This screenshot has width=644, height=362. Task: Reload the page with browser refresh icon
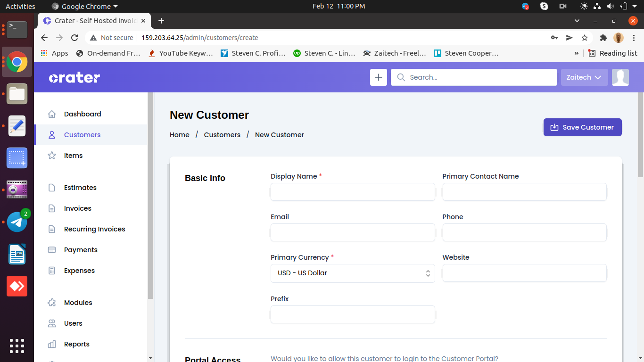tap(74, 38)
